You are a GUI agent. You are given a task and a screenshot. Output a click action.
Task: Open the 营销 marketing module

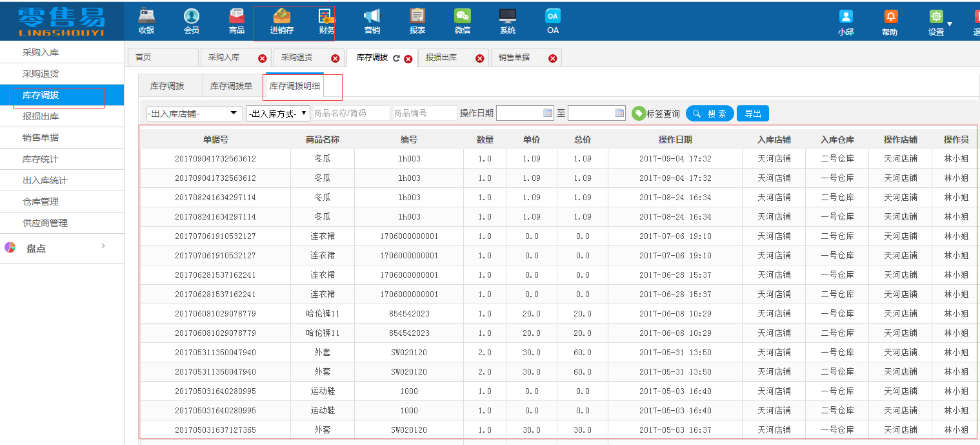[372, 19]
